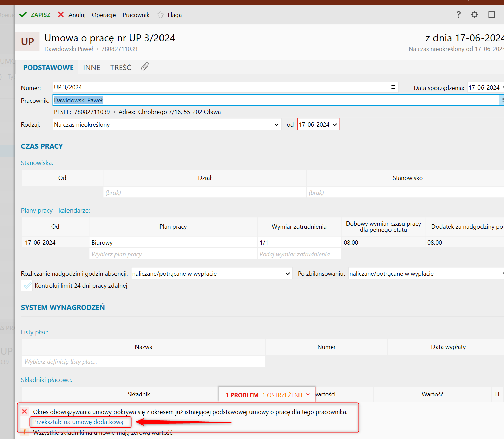Click the green ZAPISZ checkmark icon

pos(23,15)
